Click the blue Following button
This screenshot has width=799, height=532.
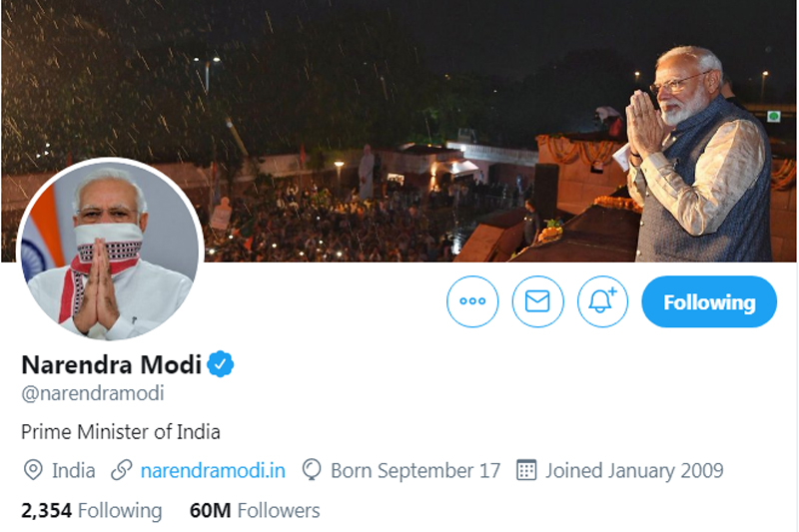click(709, 301)
